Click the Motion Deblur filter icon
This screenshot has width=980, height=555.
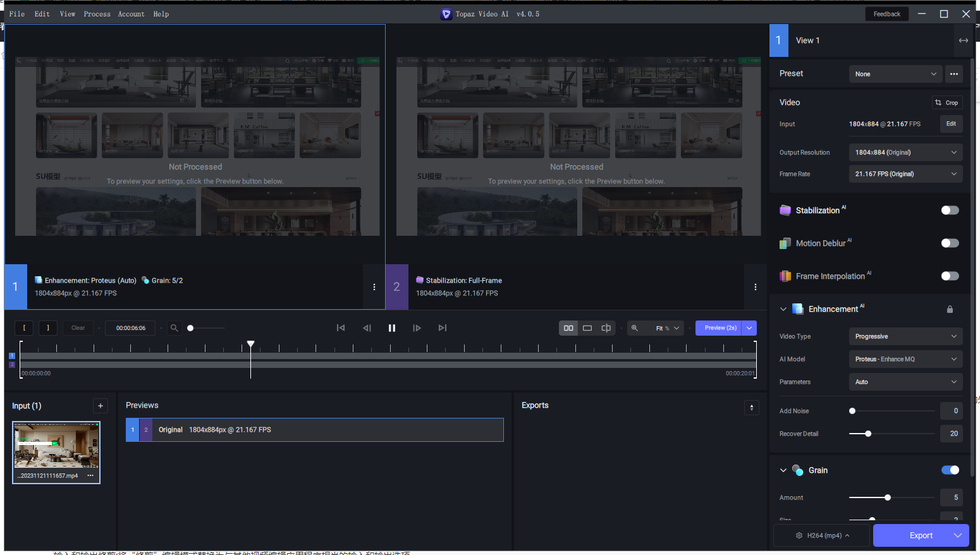point(785,243)
